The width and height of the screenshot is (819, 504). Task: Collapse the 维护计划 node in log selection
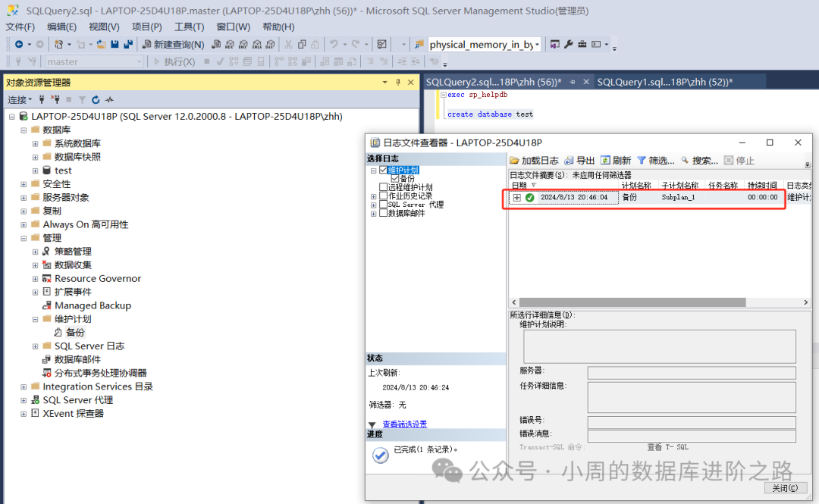click(373, 171)
